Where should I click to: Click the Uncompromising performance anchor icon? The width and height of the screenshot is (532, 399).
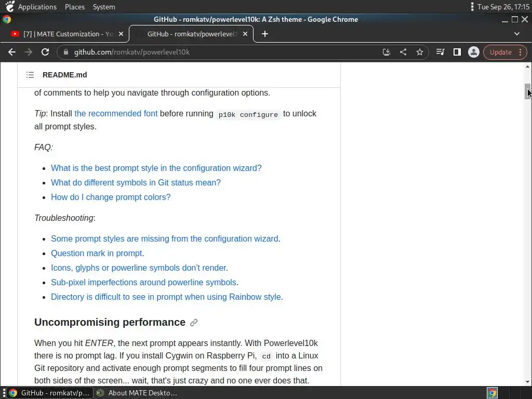tap(194, 323)
